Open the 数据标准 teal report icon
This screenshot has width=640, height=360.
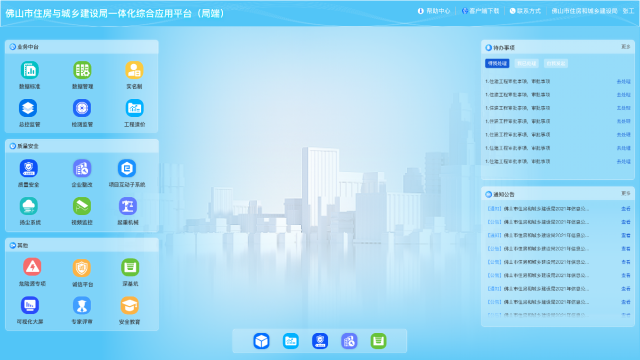pos(29,70)
